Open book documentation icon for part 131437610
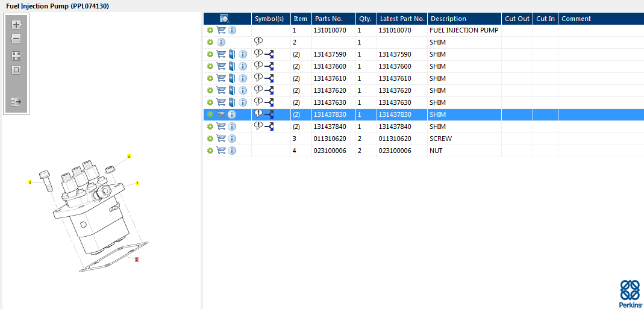The height and width of the screenshot is (309, 644). (232, 78)
